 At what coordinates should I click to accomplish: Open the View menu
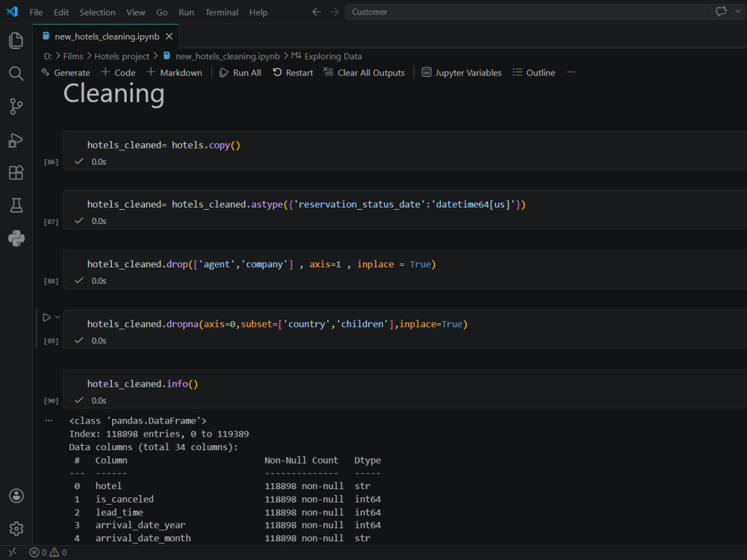point(136,13)
